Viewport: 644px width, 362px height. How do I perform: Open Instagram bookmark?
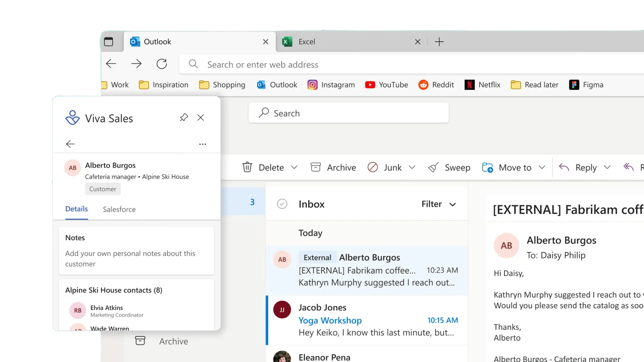pyautogui.click(x=331, y=85)
